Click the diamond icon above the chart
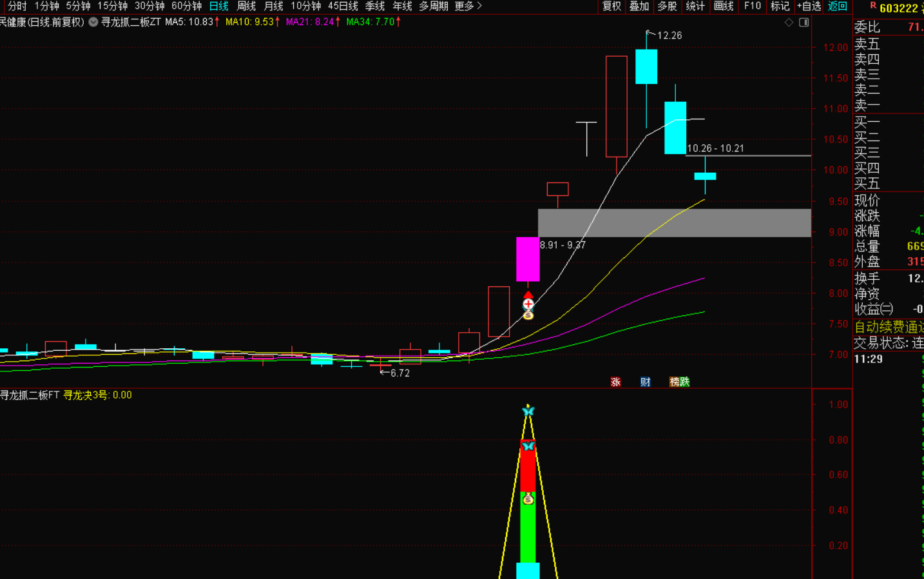This screenshot has height=579, width=924. point(789,23)
